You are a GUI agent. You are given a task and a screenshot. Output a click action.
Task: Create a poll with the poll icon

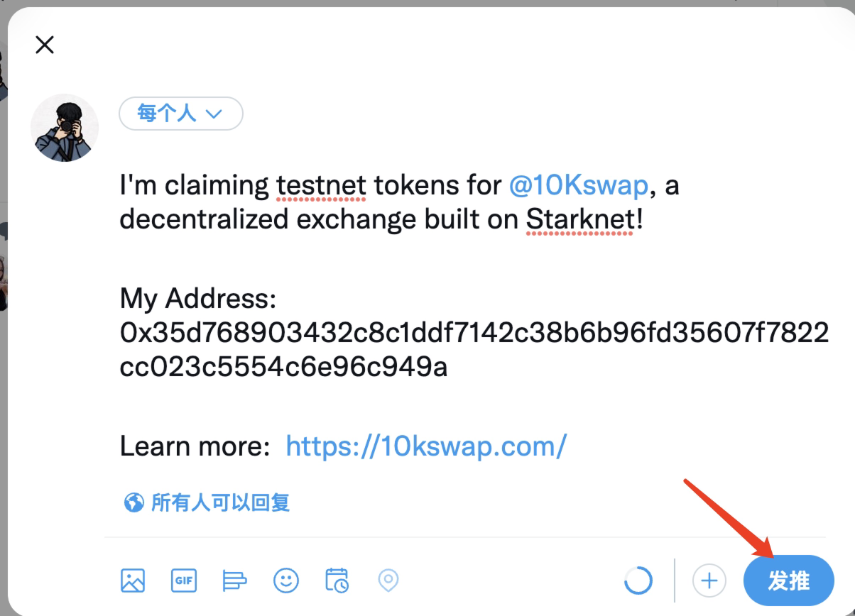tap(234, 581)
